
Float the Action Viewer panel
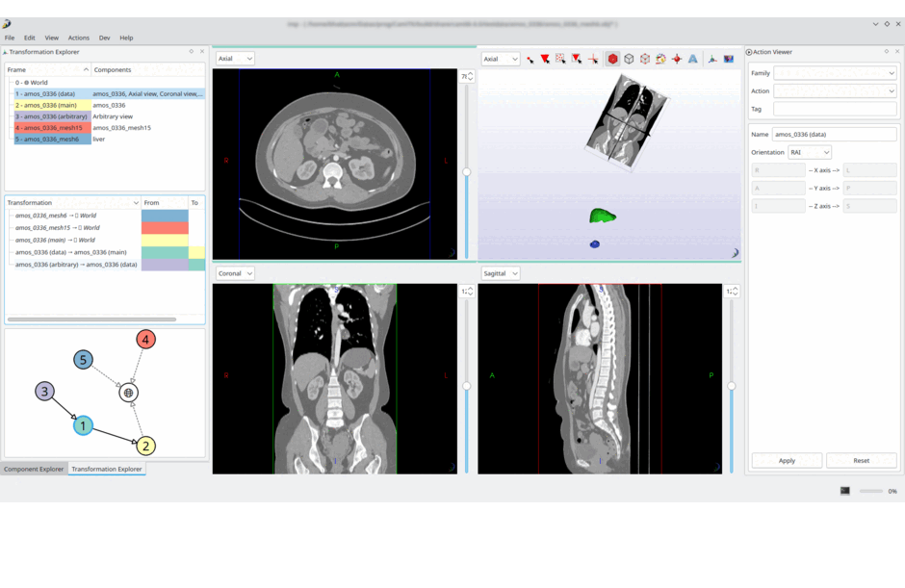click(887, 52)
